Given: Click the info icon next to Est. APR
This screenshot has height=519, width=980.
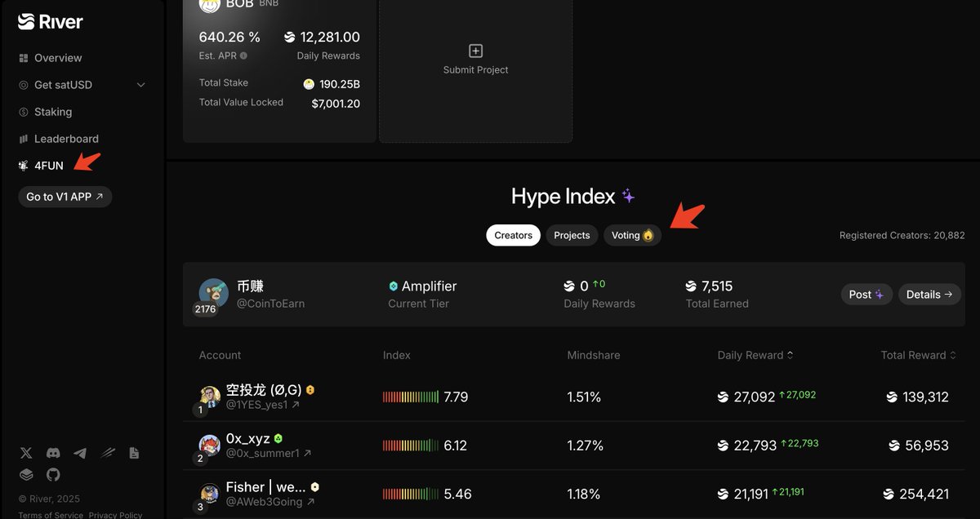Looking at the screenshot, I should (x=243, y=55).
